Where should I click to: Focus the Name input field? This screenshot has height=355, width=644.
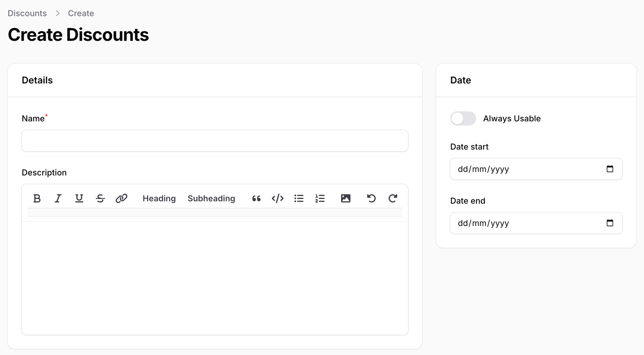click(x=215, y=141)
